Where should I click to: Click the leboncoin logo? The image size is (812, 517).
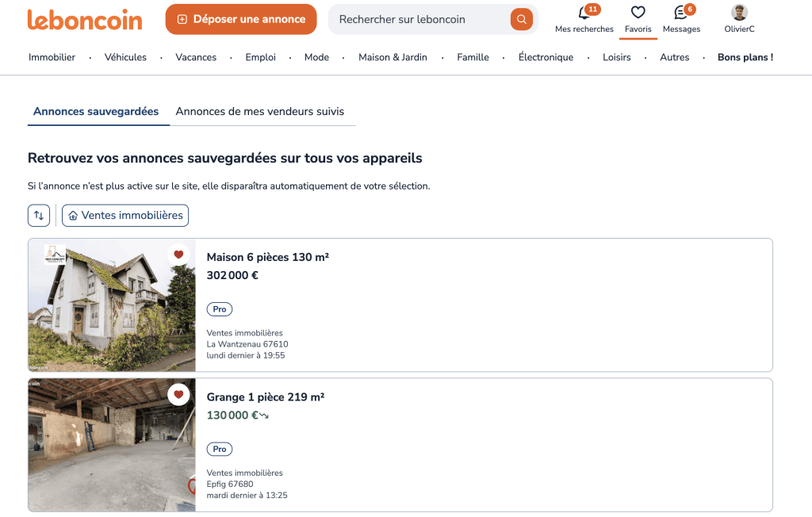pos(84,21)
